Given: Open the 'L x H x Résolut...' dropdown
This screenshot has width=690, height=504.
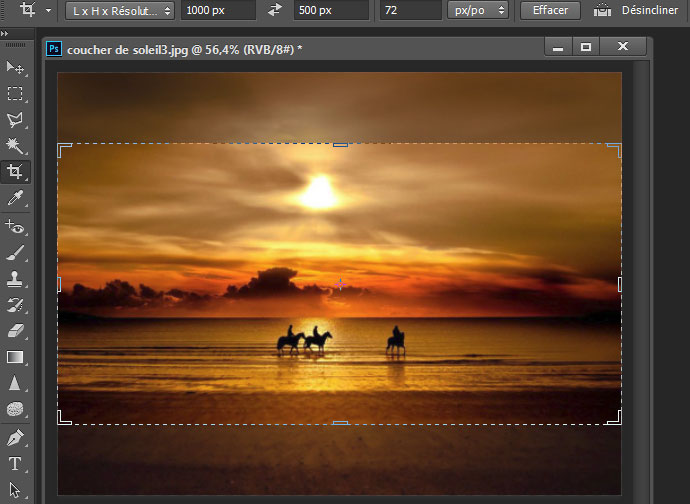Looking at the screenshot, I should point(120,10).
